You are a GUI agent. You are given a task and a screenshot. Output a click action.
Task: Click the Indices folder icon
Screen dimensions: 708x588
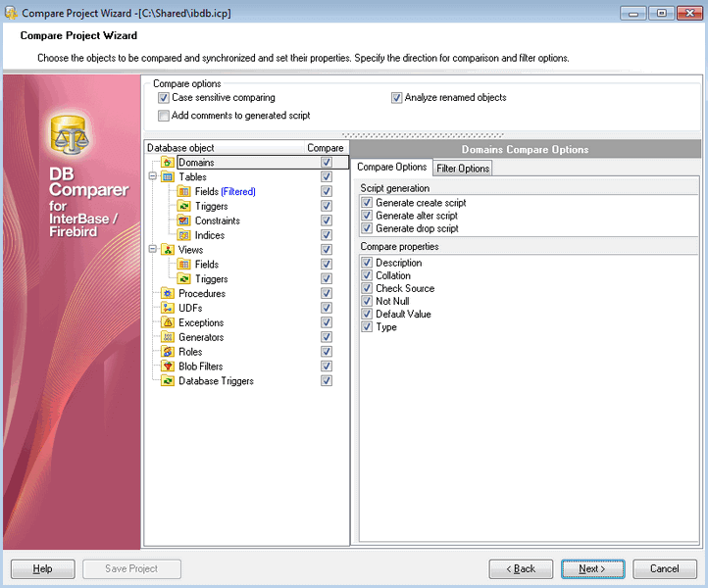(183, 235)
